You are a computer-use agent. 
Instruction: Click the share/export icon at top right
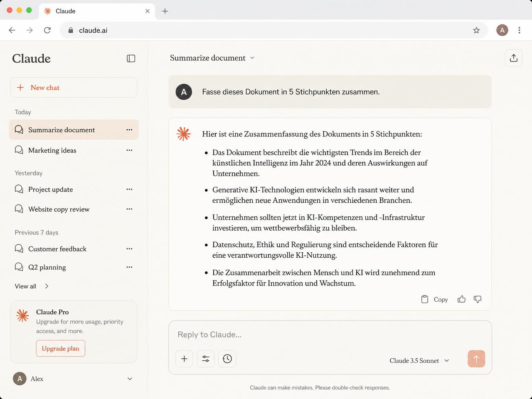pyautogui.click(x=514, y=58)
